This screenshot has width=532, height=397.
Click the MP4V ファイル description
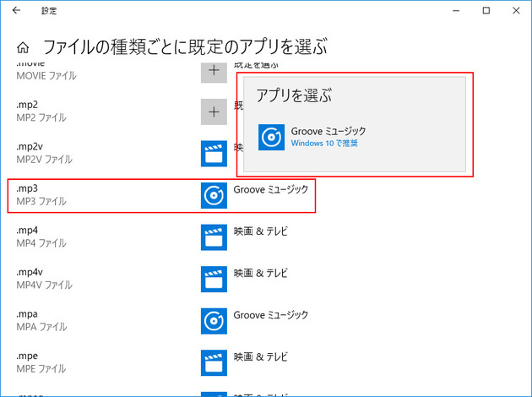coord(45,285)
